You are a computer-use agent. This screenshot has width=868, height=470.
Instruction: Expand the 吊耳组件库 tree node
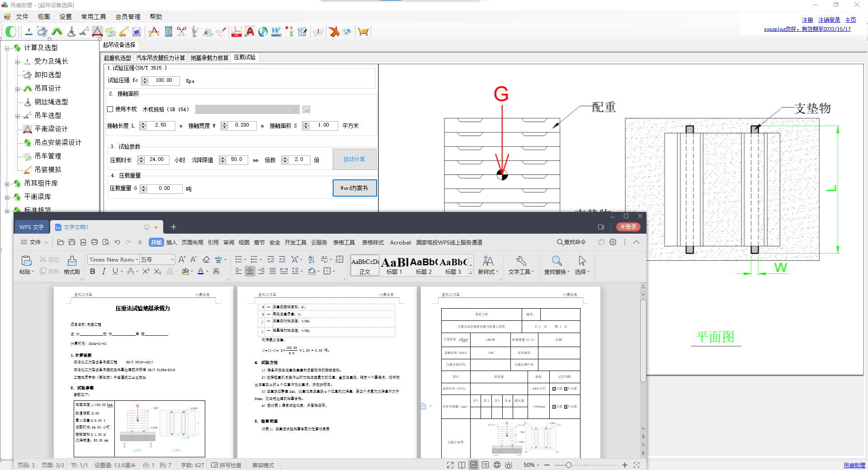point(7,183)
